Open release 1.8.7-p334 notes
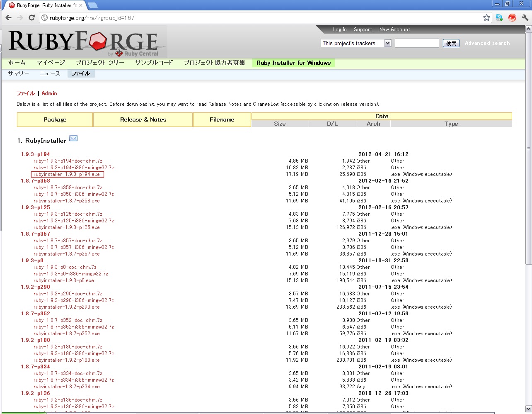532x414 pixels. coord(35,367)
